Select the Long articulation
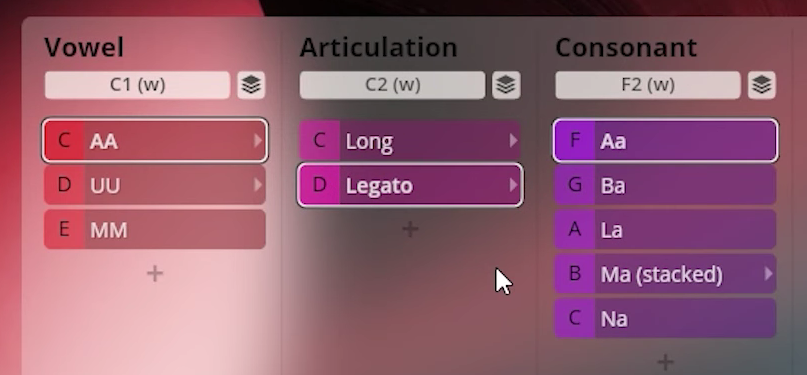The width and height of the screenshot is (807, 375). (410, 140)
